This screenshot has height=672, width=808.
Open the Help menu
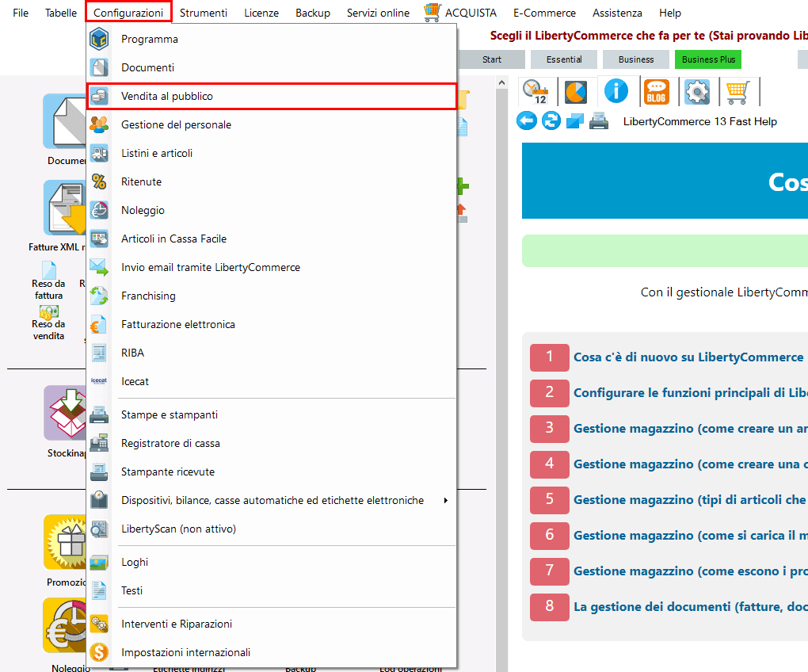click(x=670, y=13)
